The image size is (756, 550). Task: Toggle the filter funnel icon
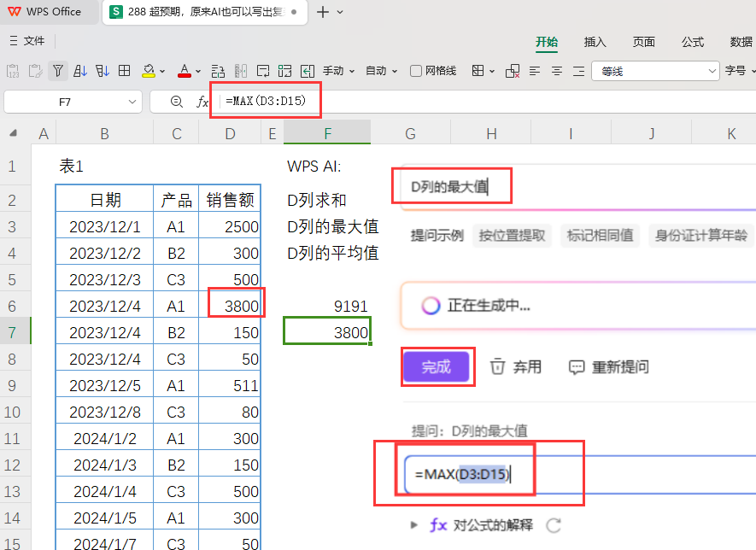coord(58,72)
